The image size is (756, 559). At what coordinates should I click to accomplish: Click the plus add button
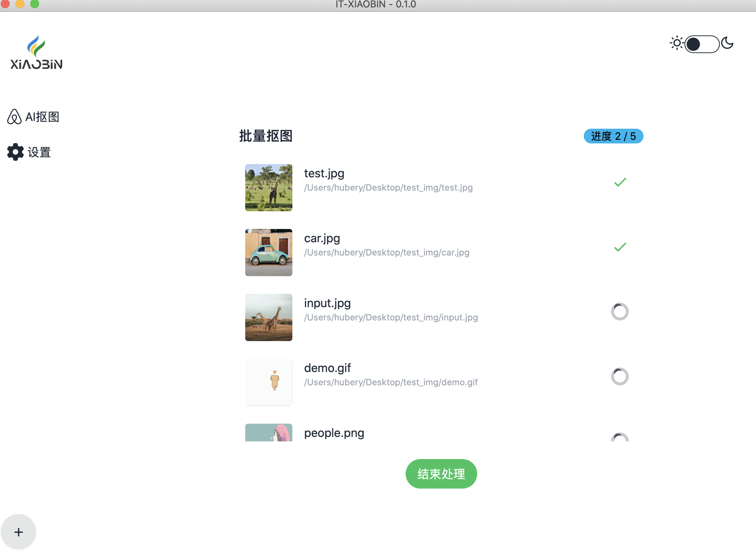(18, 532)
